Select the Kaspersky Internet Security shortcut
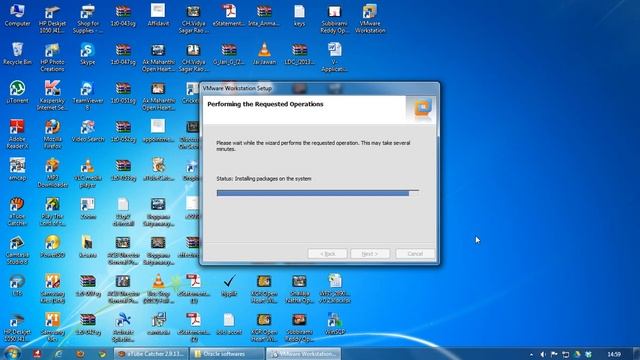The height and width of the screenshot is (360, 640). click(x=52, y=96)
